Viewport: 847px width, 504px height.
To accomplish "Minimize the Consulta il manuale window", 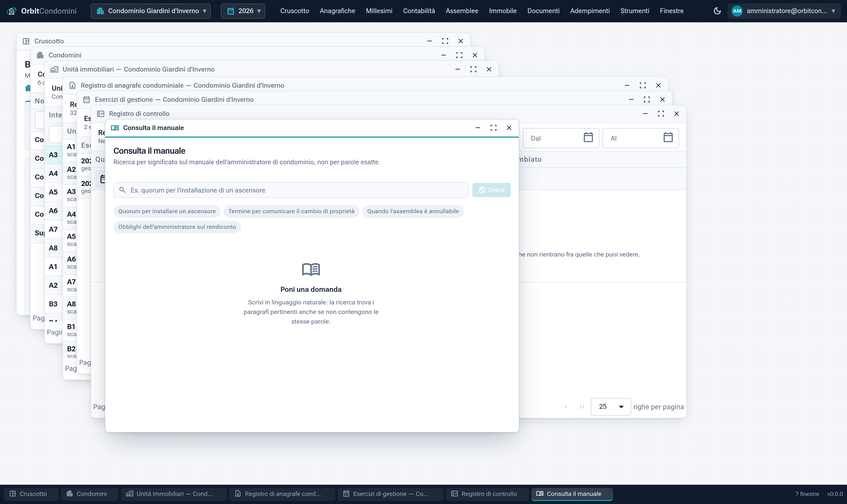I will (478, 128).
